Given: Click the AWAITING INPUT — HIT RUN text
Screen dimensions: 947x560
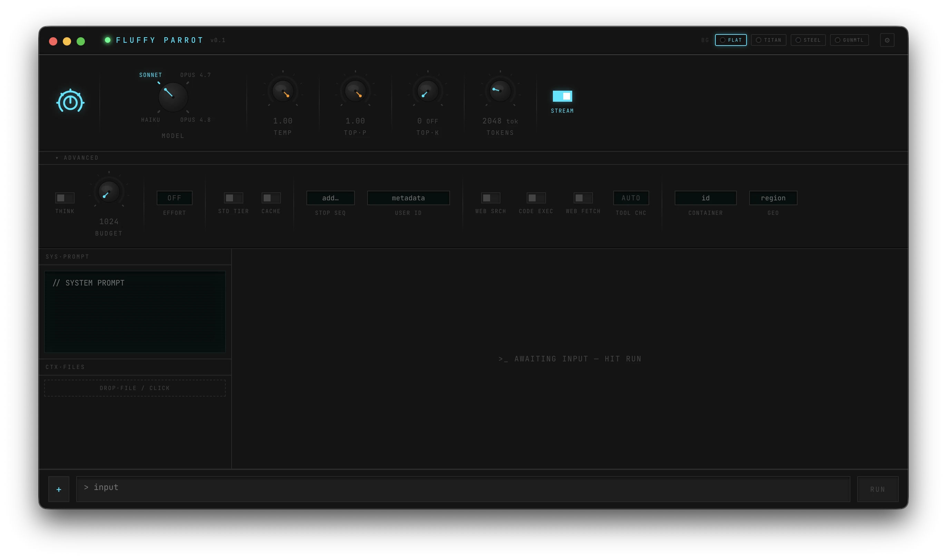Looking at the screenshot, I should (570, 359).
